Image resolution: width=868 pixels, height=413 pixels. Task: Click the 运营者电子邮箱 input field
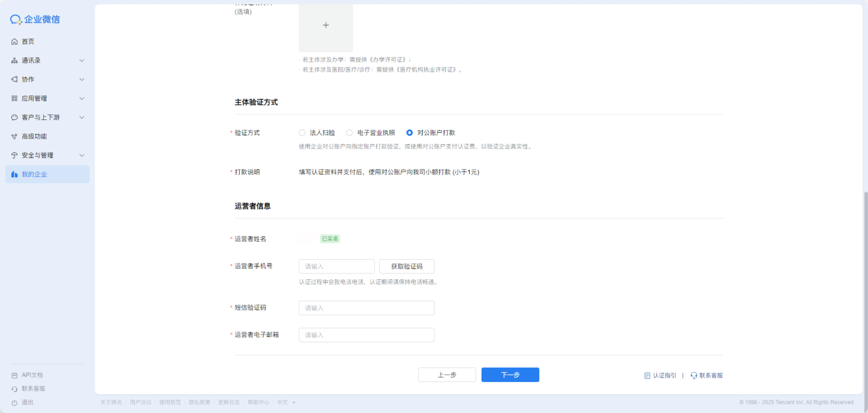coord(366,335)
